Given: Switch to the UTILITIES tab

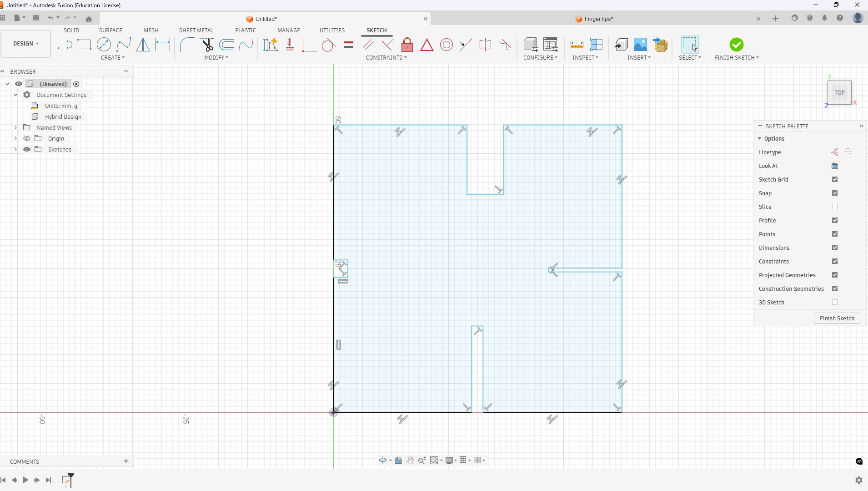Looking at the screenshot, I should tap(332, 30).
